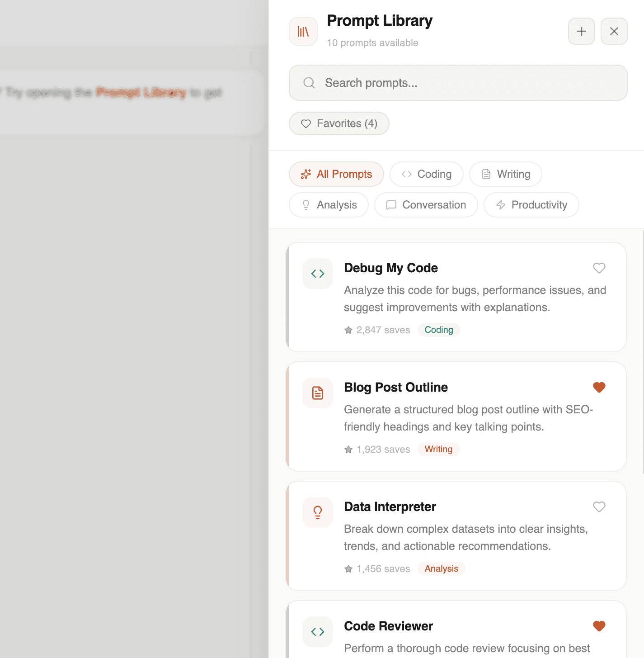The image size is (644, 658).
Task: Click the Prompt Library link in the blurred tip
Action: point(141,93)
